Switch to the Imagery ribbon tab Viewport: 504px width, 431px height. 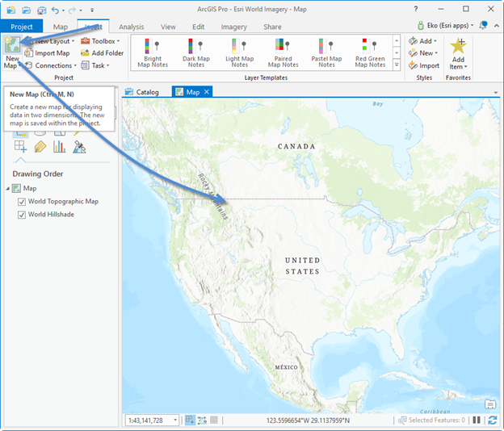click(233, 27)
